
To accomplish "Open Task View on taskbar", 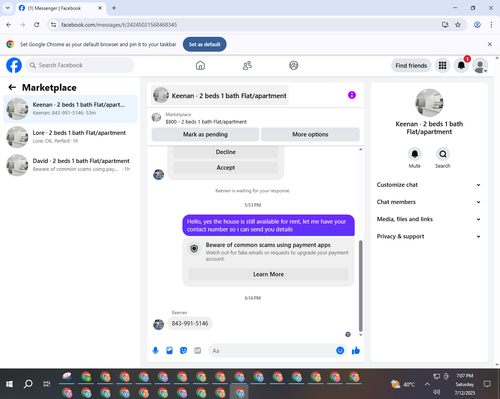I will [x=47, y=384].
